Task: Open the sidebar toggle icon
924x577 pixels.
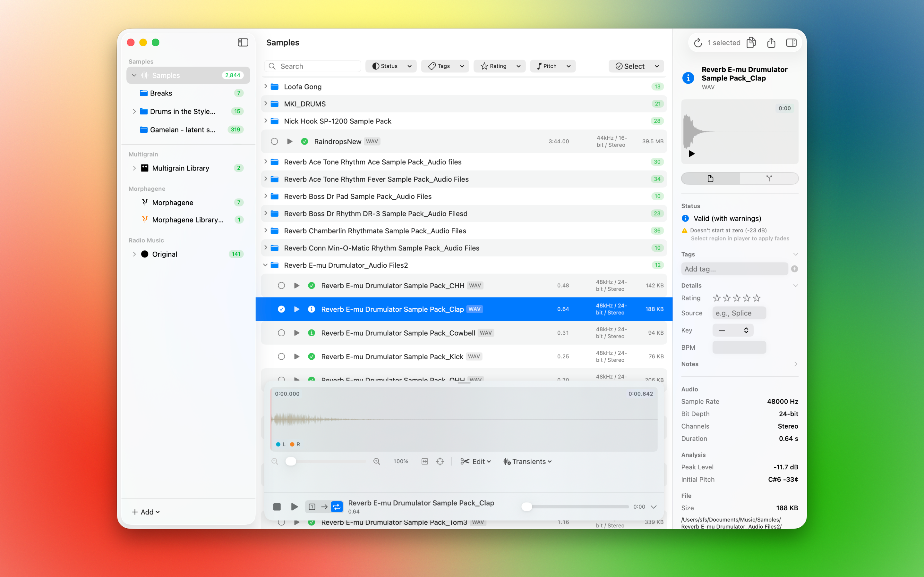Action: tap(243, 42)
